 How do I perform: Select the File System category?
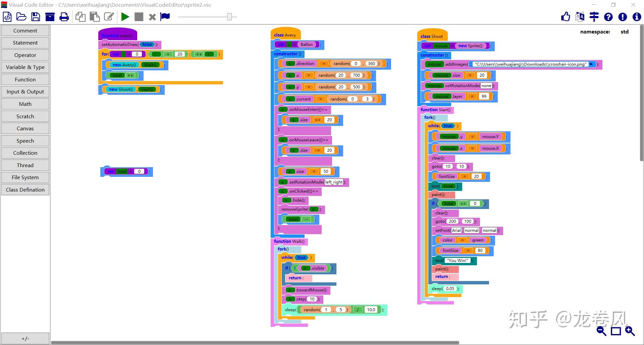[x=25, y=177]
